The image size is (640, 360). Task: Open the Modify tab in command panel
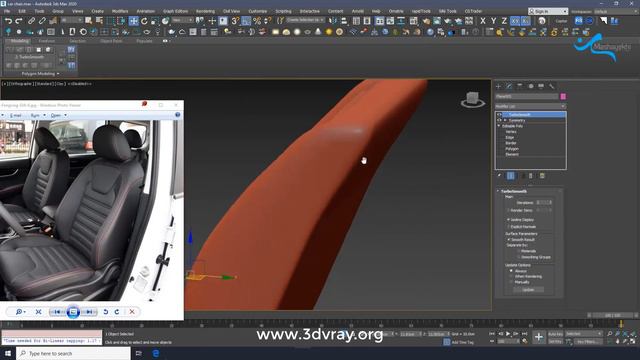click(x=509, y=86)
